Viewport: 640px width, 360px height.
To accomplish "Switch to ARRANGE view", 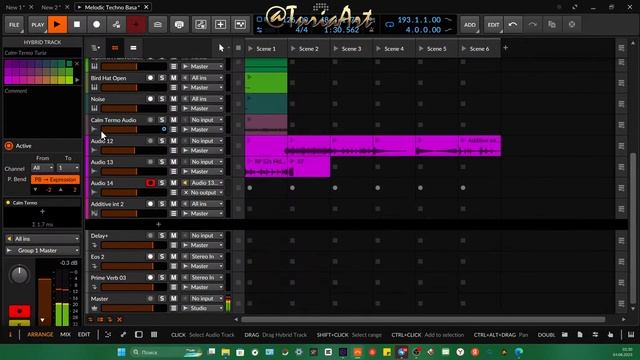I will pyautogui.click(x=40, y=335).
